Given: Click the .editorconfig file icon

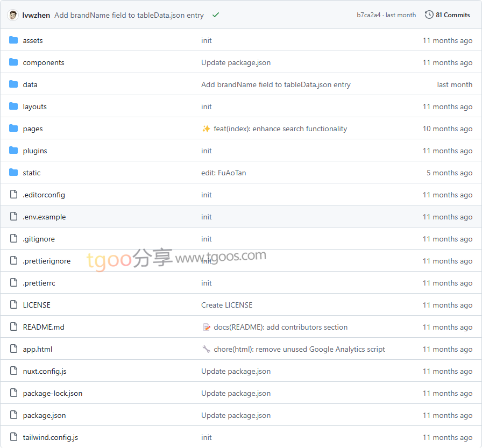Looking at the screenshot, I should tap(13, 195).
